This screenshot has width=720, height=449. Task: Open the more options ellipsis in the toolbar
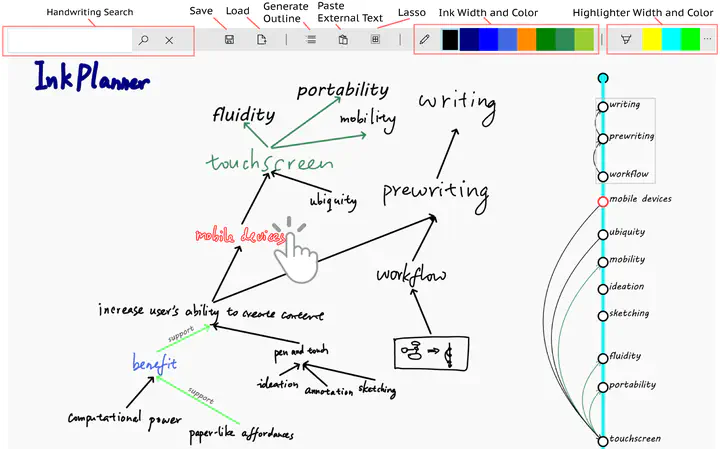[707, 39]
